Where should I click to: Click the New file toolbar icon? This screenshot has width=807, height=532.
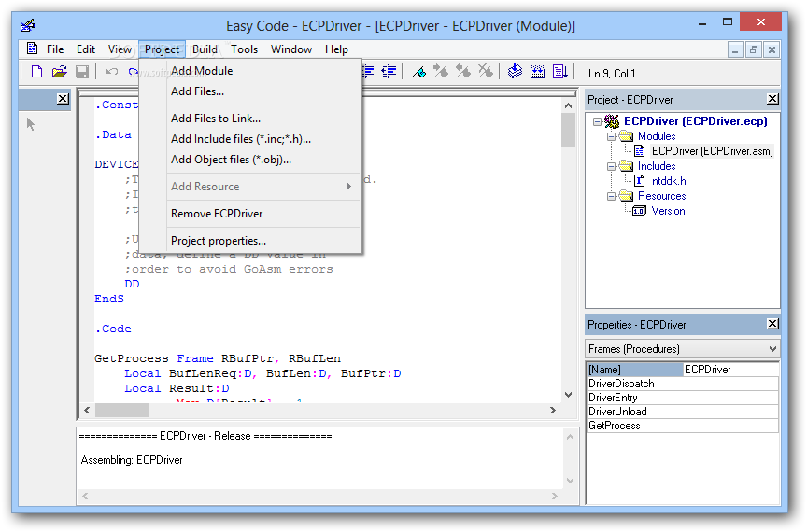pyautogui.click(x=36, y=72)
